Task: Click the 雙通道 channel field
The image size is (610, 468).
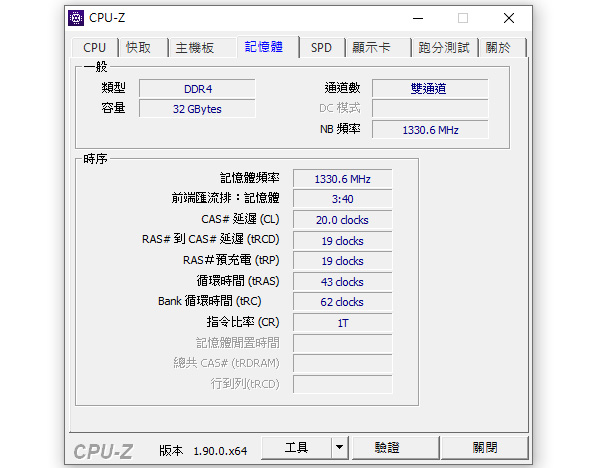Action: pyautogui.click(x=430, y=88)
